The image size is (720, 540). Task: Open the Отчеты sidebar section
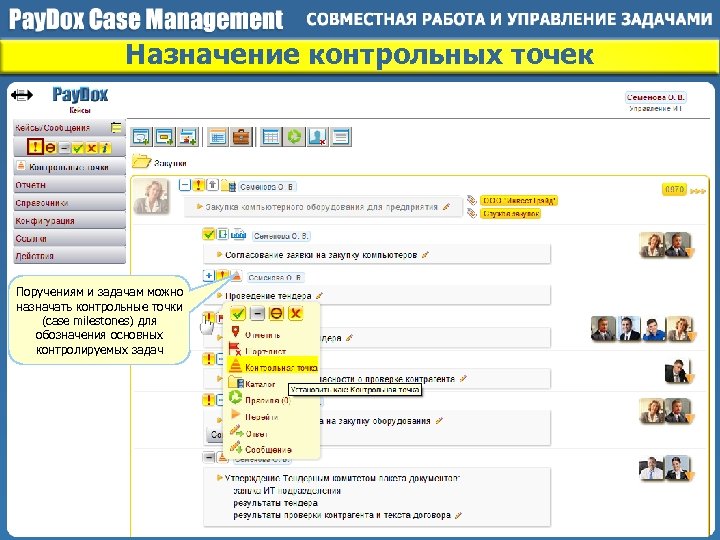69,185
